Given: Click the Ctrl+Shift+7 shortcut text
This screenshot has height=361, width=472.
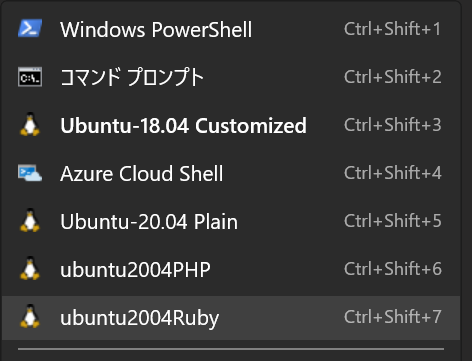Looking at the screenshot, I should click(x=393, y=317).
